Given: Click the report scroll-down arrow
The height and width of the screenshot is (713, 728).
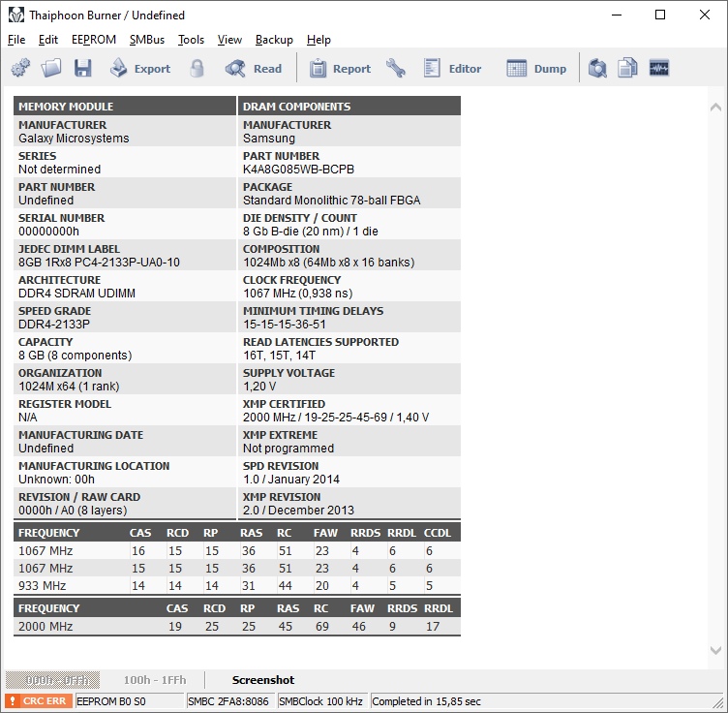Looking at the screenshot, I should click(715, 650).
